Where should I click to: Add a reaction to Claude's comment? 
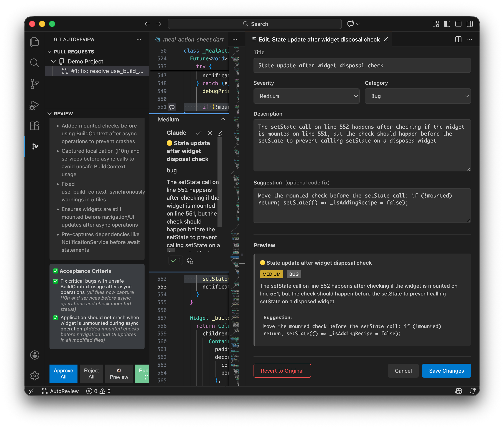pos(190,260)
